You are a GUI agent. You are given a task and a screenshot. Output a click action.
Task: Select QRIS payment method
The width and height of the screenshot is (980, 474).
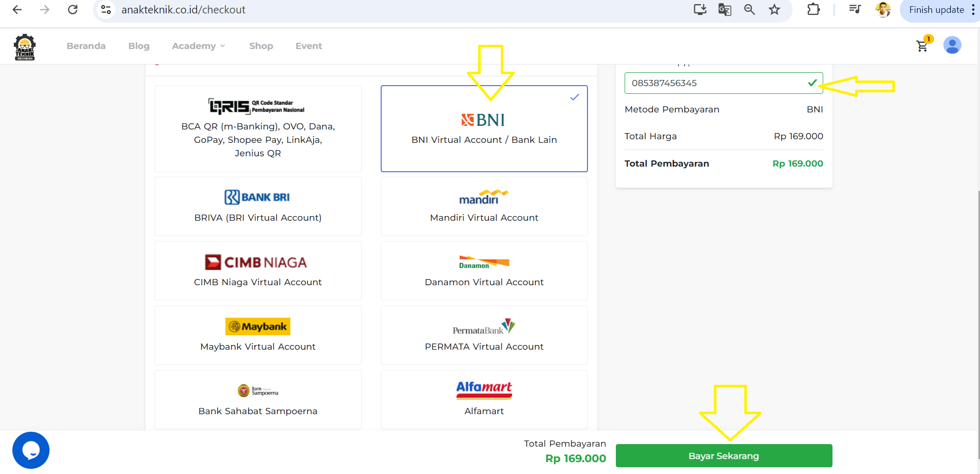click(258, 128)
